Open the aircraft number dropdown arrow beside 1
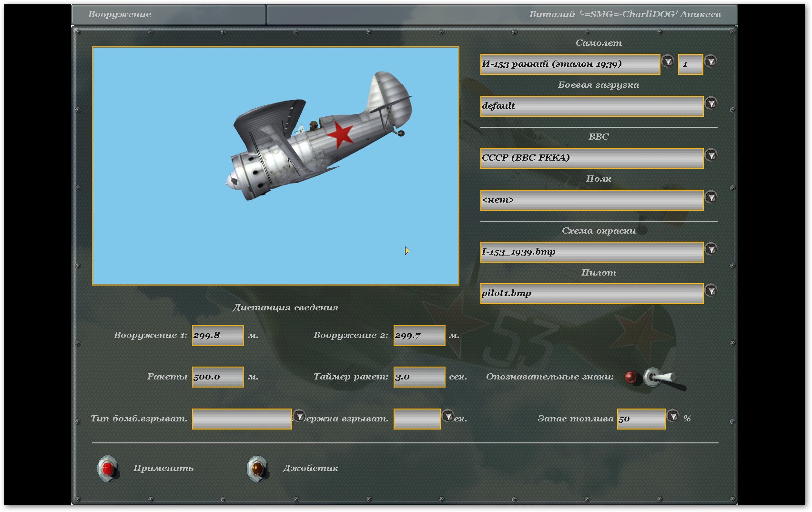Viewport: 812px width, 512px height. [x=710, y=61]
